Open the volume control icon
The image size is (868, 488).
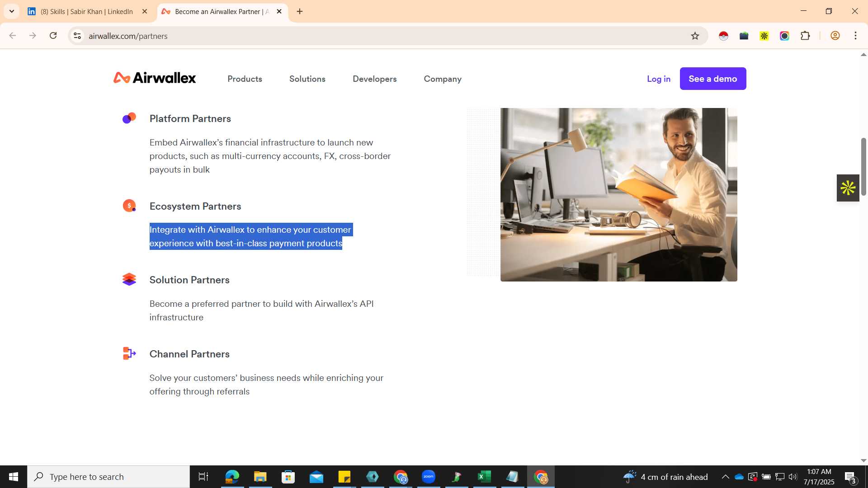pyautogui.click(x=793, y=477)
